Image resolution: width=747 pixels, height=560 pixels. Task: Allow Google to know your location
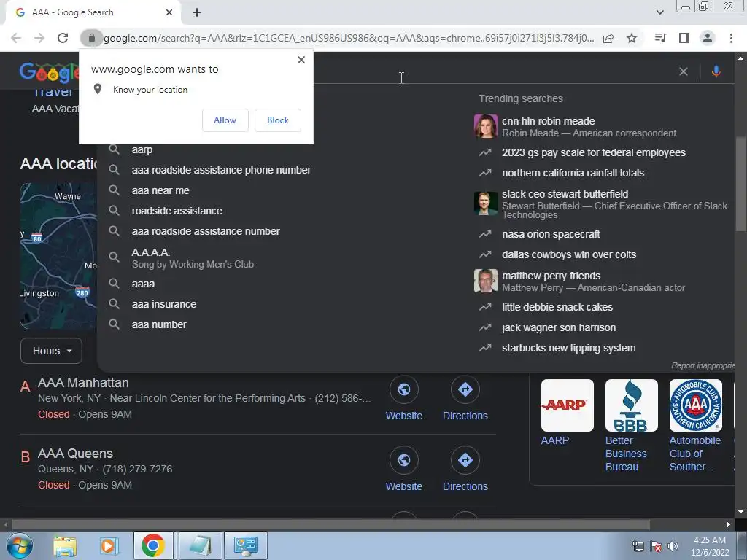tap(225, 120)
